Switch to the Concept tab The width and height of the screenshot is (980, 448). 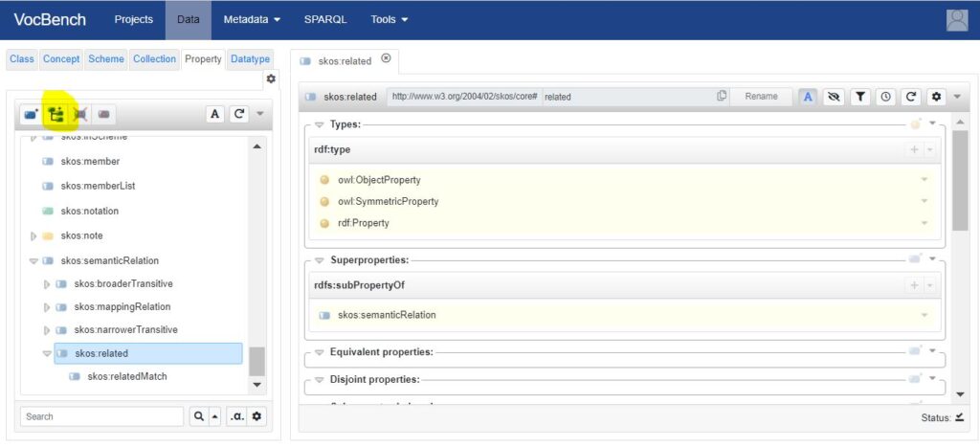coord(61,59)
